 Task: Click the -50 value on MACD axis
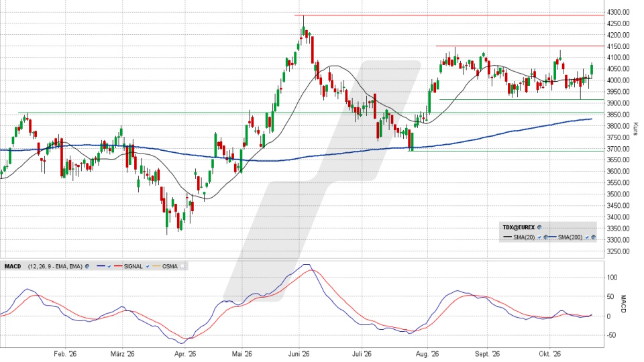coord(612,335)
